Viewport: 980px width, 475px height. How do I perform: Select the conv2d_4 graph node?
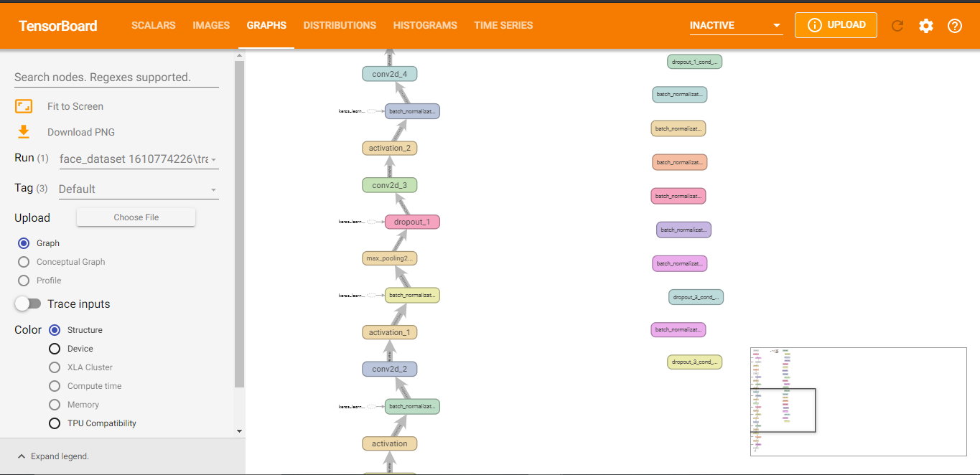390,74
